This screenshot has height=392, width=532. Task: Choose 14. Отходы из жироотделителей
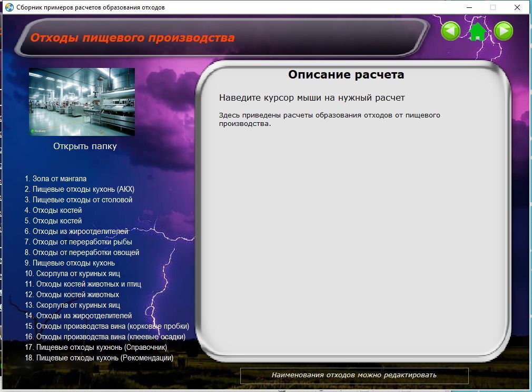click(78, 315)
